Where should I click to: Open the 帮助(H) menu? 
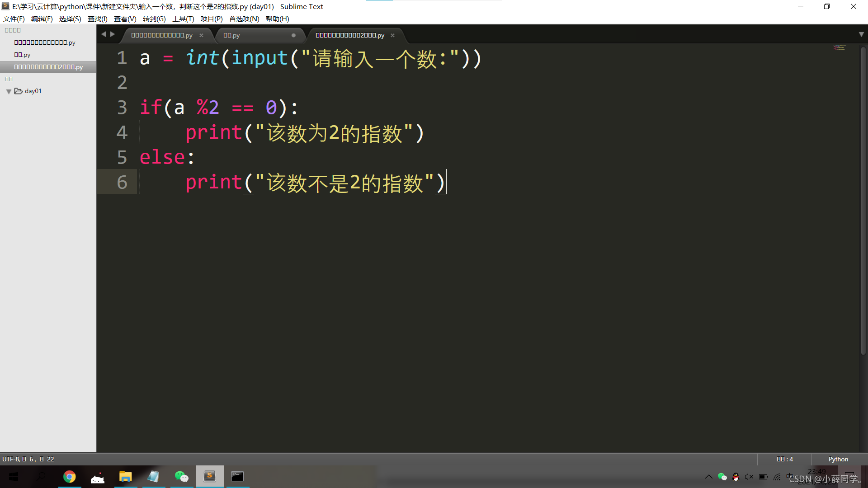pyautogui.click(x=278, y=19)
